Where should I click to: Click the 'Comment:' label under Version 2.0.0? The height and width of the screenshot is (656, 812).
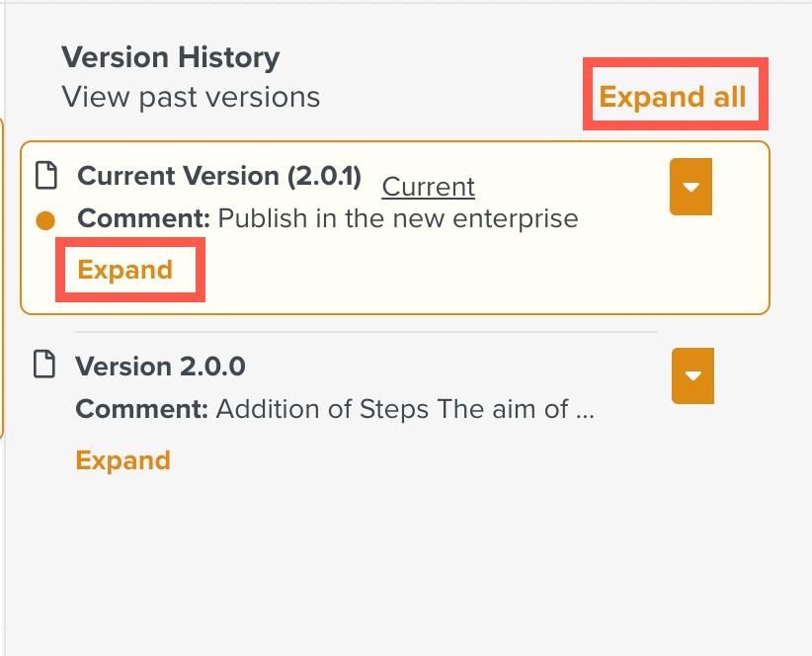[142, 409]
